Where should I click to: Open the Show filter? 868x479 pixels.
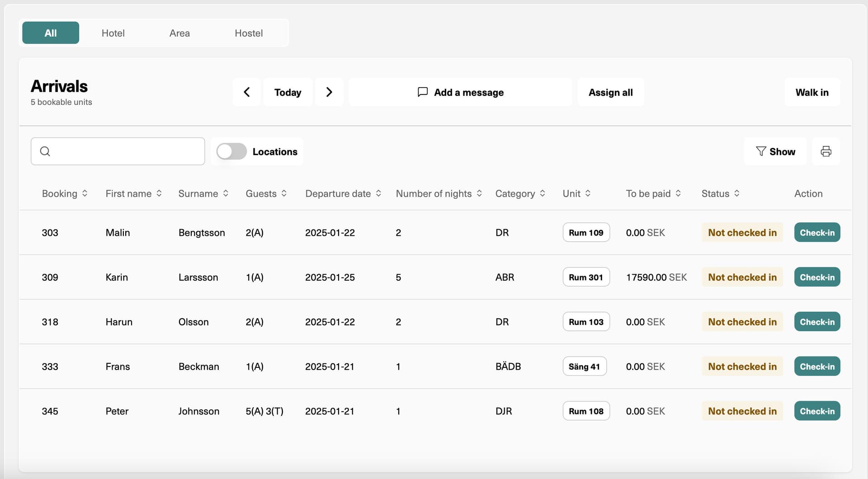tap(775, 151)
